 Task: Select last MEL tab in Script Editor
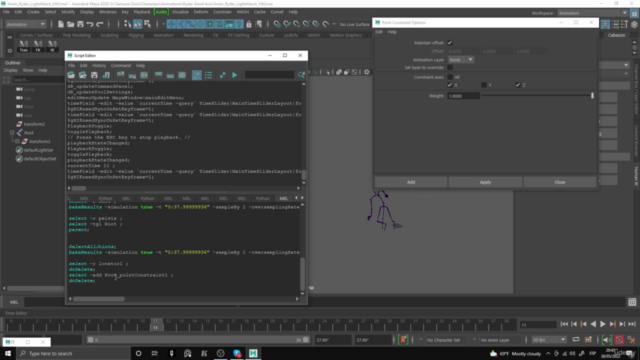pos(284,198)
